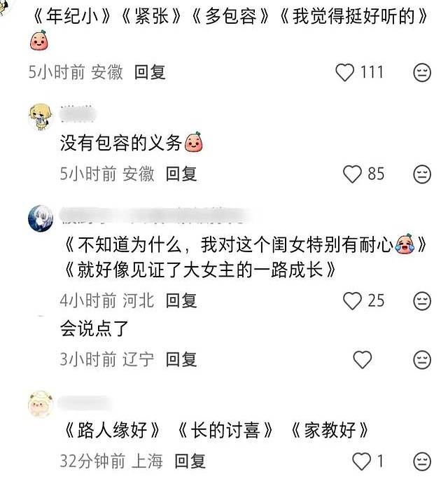Reply to the top Anhui comment
This screenshot has height=486, width=448.
tap(150, 72)
